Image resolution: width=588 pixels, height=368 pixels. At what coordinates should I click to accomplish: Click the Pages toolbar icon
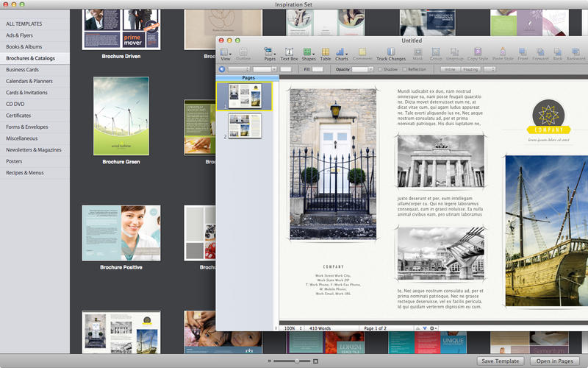(270, 52)
